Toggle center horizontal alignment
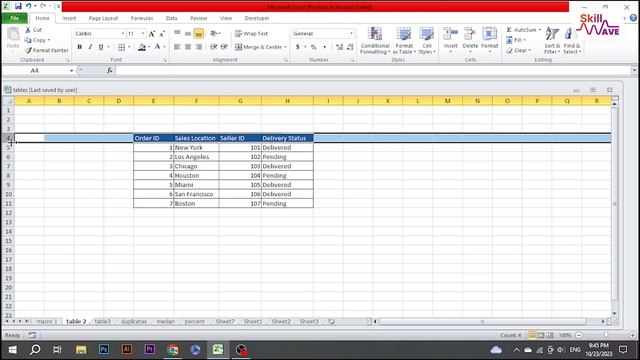This screenshot has width=640, height=360. tap(188, 47)
